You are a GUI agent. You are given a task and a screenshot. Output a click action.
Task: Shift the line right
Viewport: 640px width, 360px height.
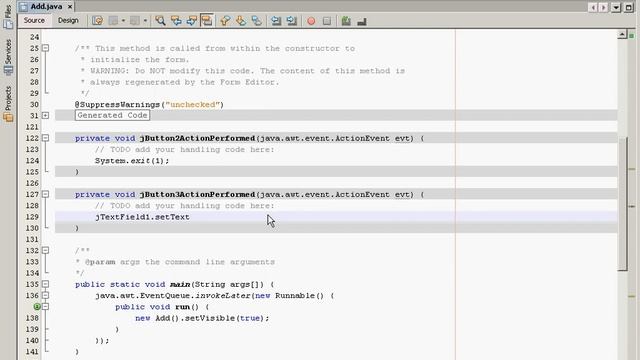[291, 20]
